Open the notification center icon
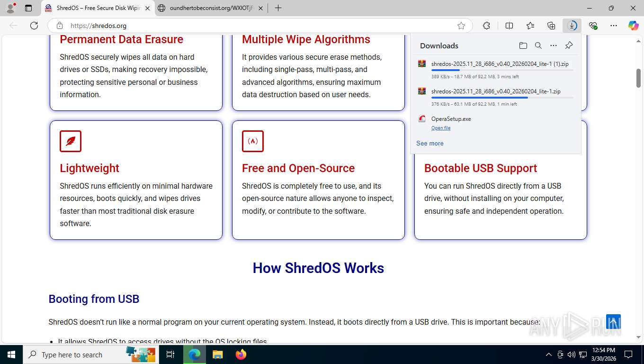 point(628,355)
